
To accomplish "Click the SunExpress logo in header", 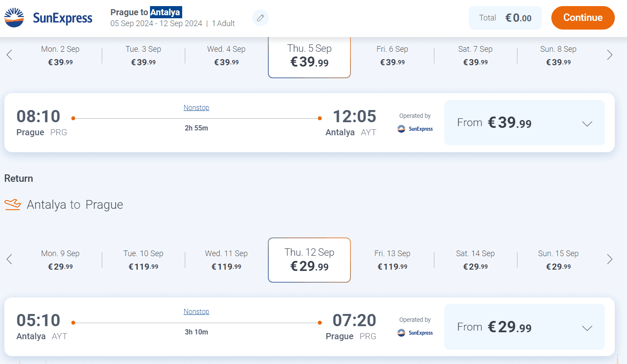I will coord(48,18).
